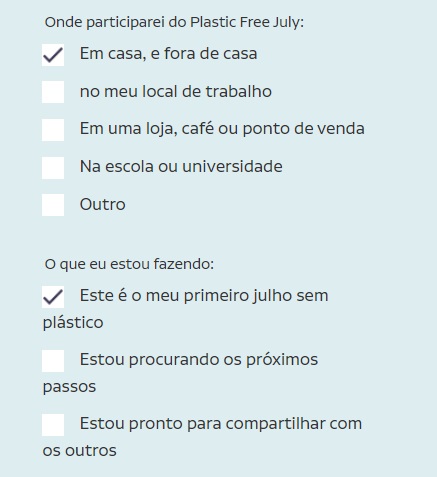Check the 'Estou pronto para compartilhar' checkbox
The image size is (437, 477).
(x=53, y=425)
